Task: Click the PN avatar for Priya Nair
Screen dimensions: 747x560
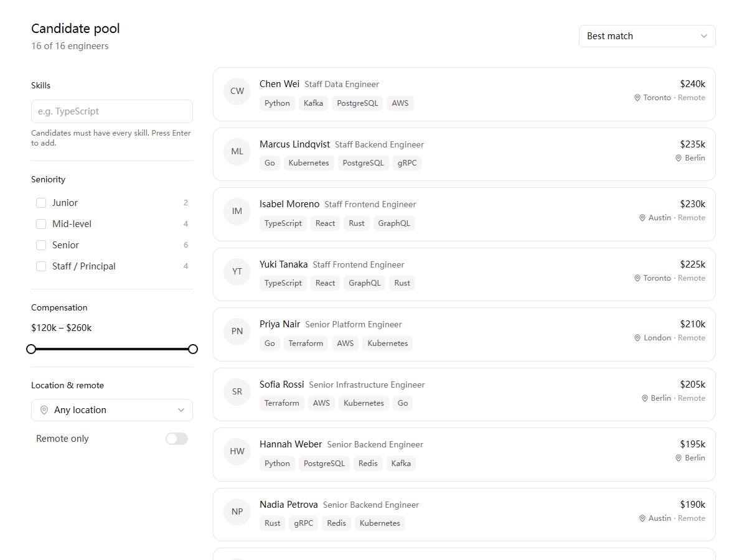Action: [x=237, y=331]
